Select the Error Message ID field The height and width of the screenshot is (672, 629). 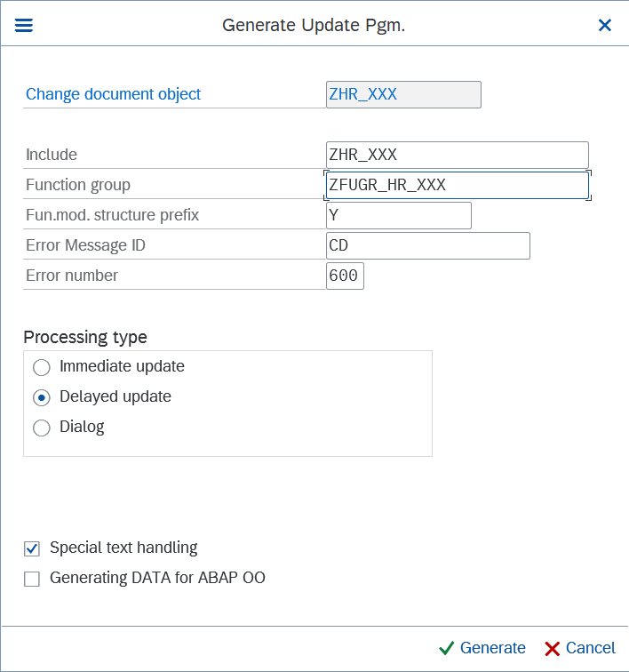[x=427, y=245]
